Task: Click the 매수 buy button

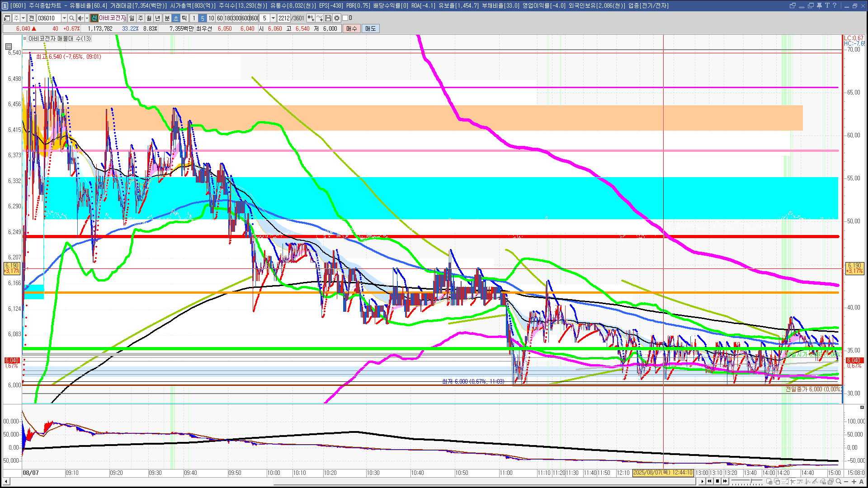Action: point(352,28)
